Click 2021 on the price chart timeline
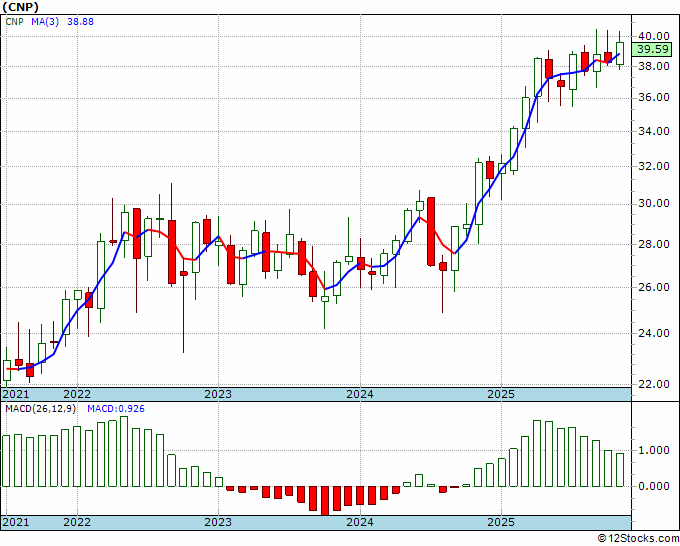 pyautogui.click(x=16, y=394)
